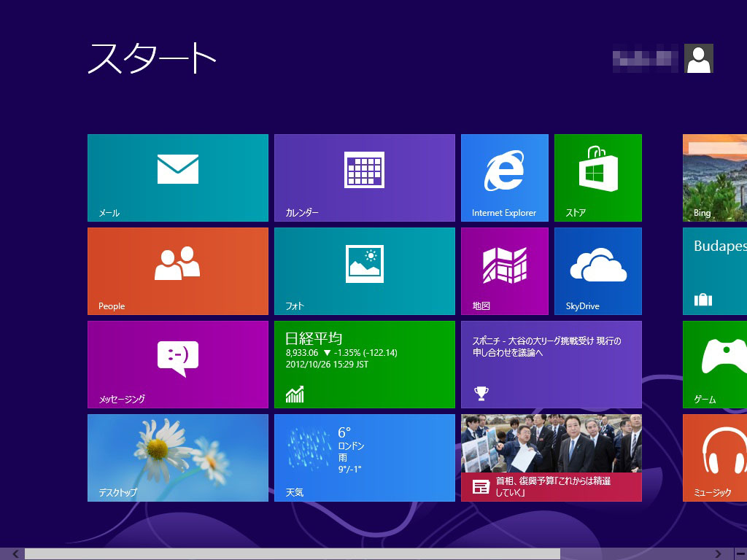This screenshot has width=747, height=560.
Task: Open the ミュージック music tile
Action: tap(715, 458)
